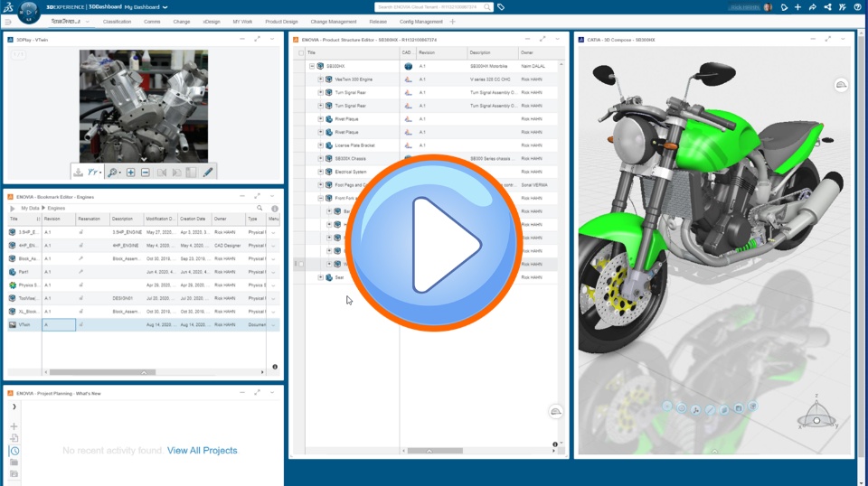Switch to the Classification tab
This screenshot has width=868, height=486.
tap(117, 22)
